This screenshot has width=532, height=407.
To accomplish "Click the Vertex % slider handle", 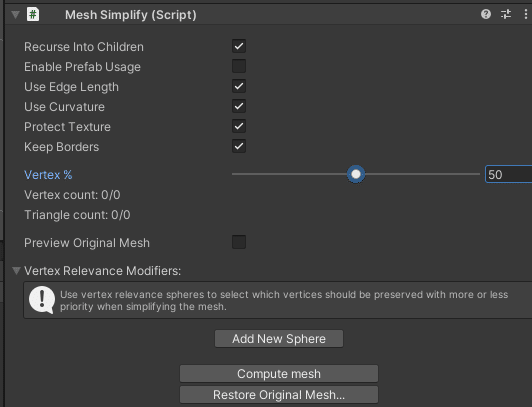I will (x=356, y=174).
